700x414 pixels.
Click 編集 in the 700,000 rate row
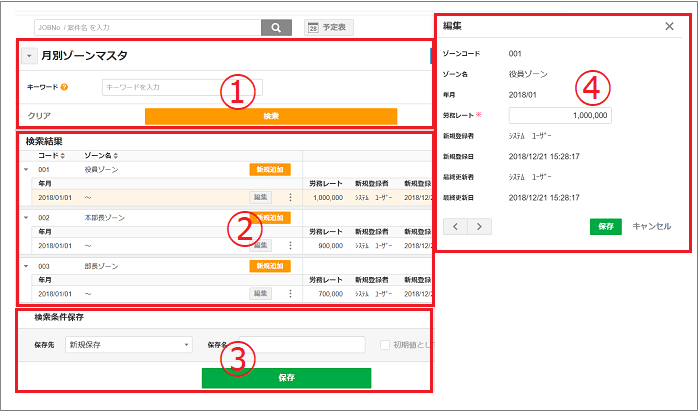click(x=260, y=294)
